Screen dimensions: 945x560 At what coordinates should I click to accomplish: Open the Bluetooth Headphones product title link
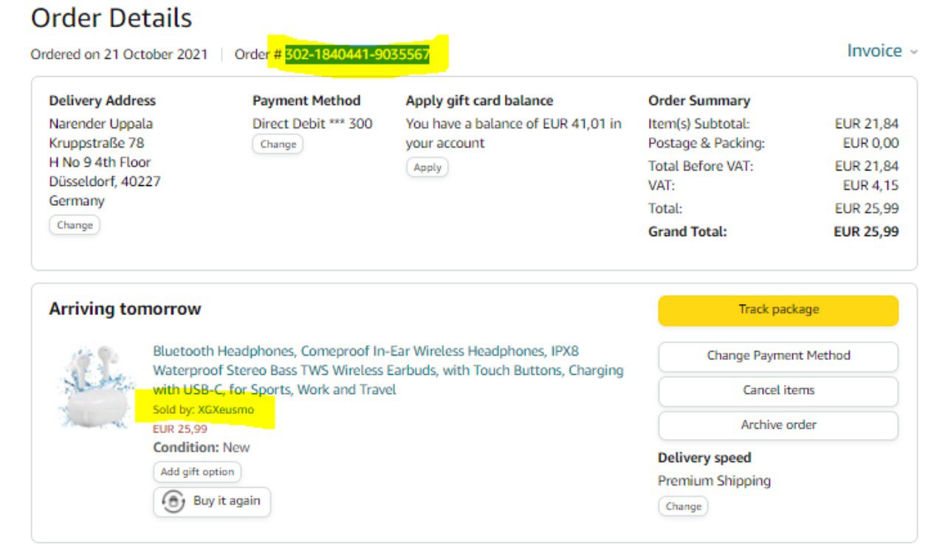click(388, 370)
